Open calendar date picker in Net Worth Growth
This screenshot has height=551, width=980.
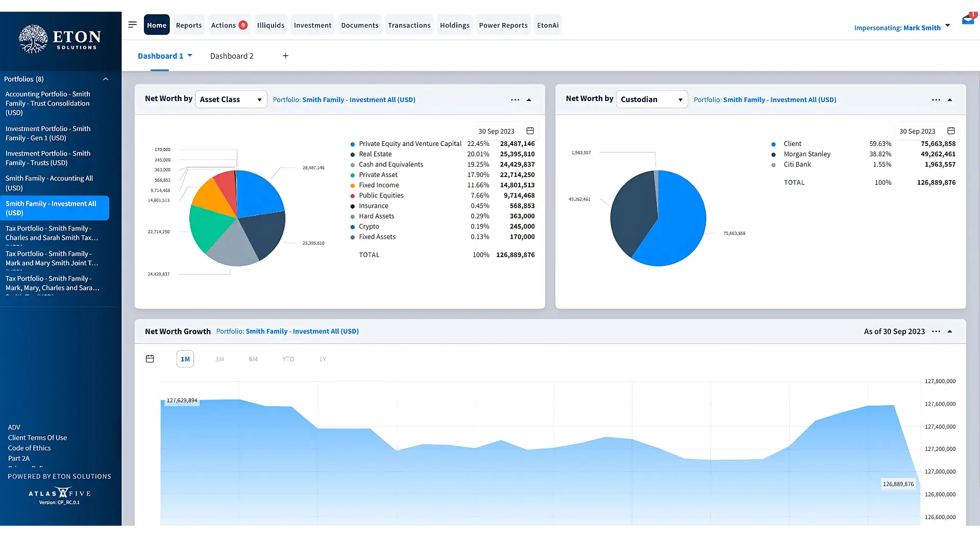pos(150,359)
